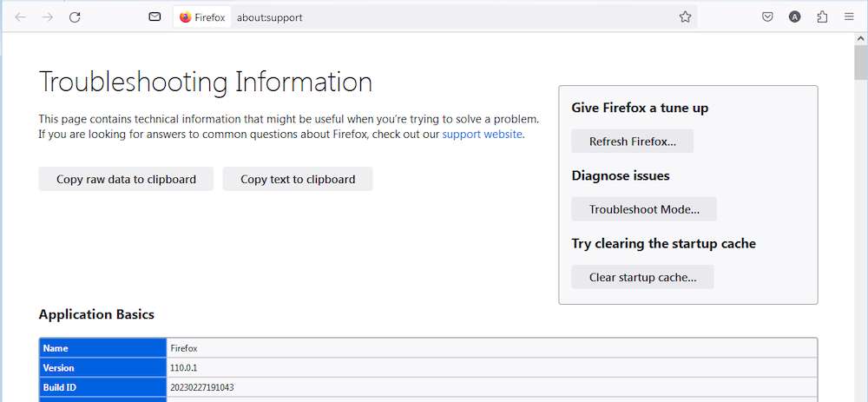The width and height of the screenshot is (868, 402).
Task: Click the Copy text to clipboard button
Action: [x=298, y=179]
